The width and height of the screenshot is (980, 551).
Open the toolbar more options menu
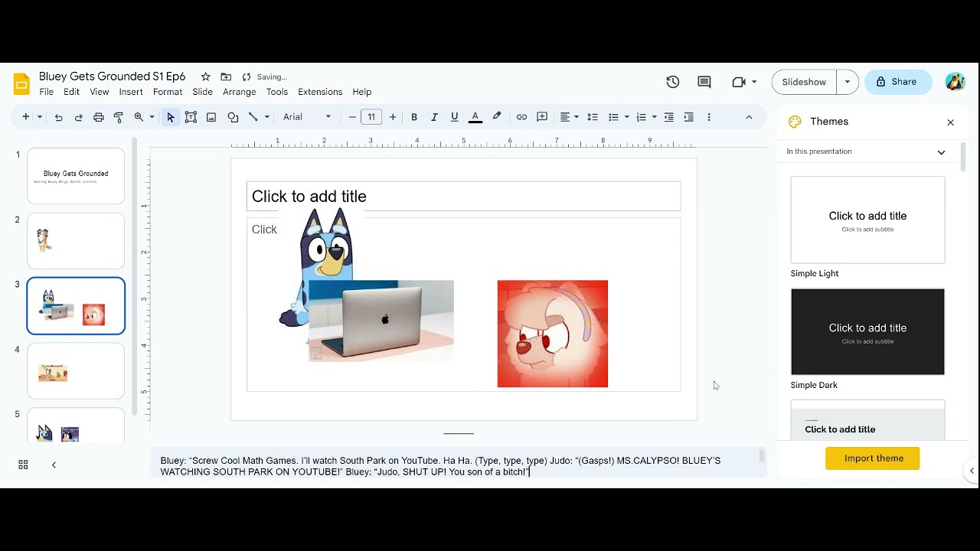[x=709, y=117]
